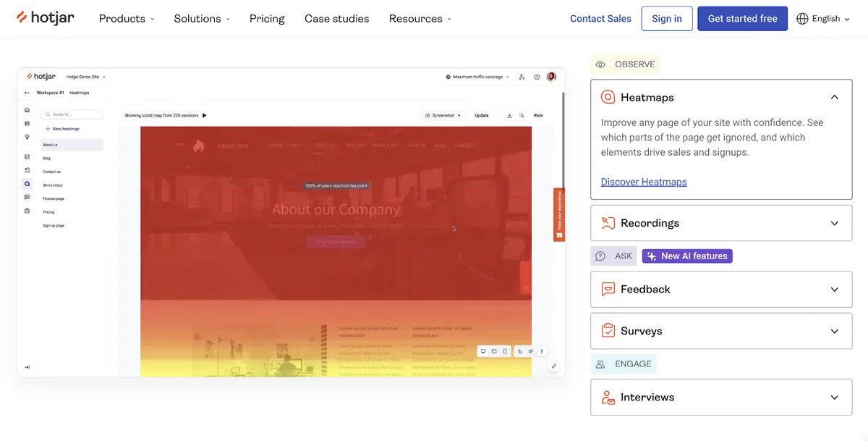Open the Solutions menu

202,19
